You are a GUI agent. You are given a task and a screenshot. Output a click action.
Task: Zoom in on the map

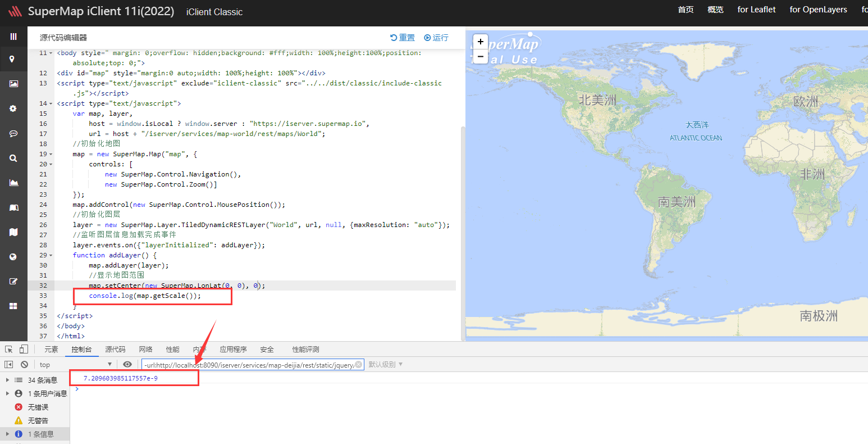pyautogui.click(x=480, y=42)
